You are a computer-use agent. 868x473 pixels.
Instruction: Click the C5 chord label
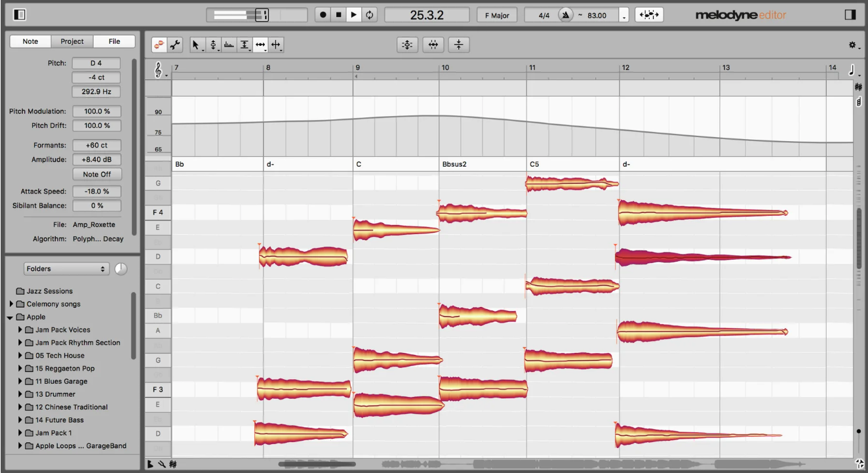pyautogui.click(x=534, y=165)
